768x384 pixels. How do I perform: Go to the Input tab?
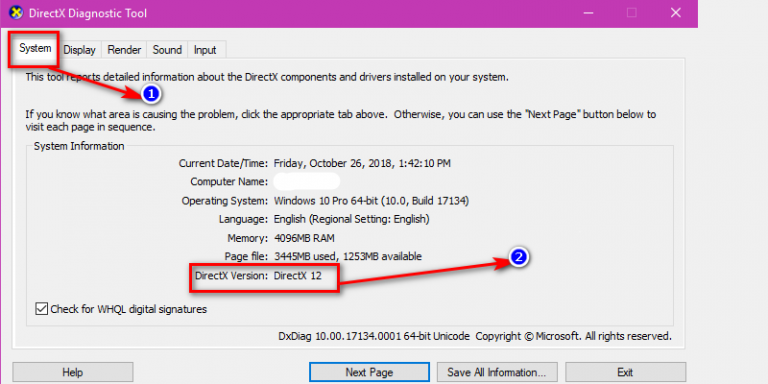[205, 50]
